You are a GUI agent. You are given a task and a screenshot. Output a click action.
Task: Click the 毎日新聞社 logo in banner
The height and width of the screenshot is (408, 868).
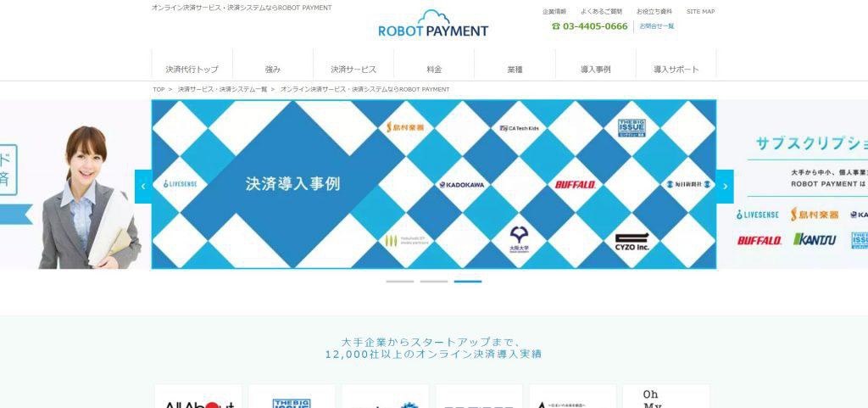688,184
